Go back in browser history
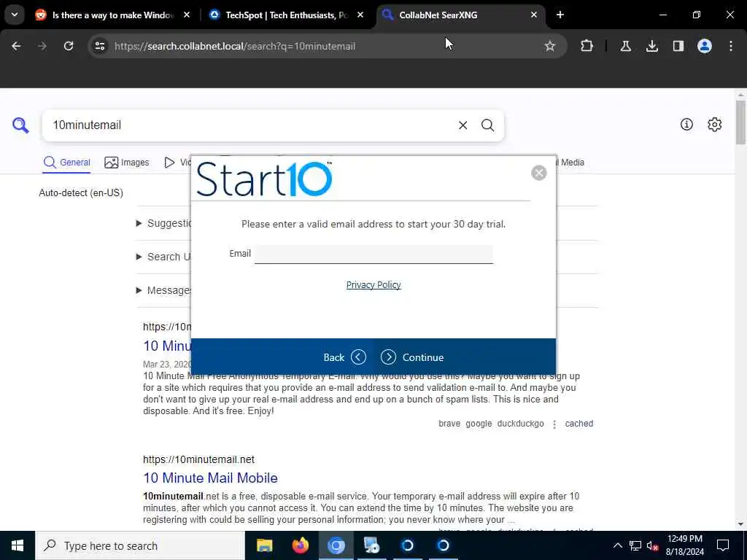This screenshot has width=747, height=560. pyautogui.click(x=16, y=46)
